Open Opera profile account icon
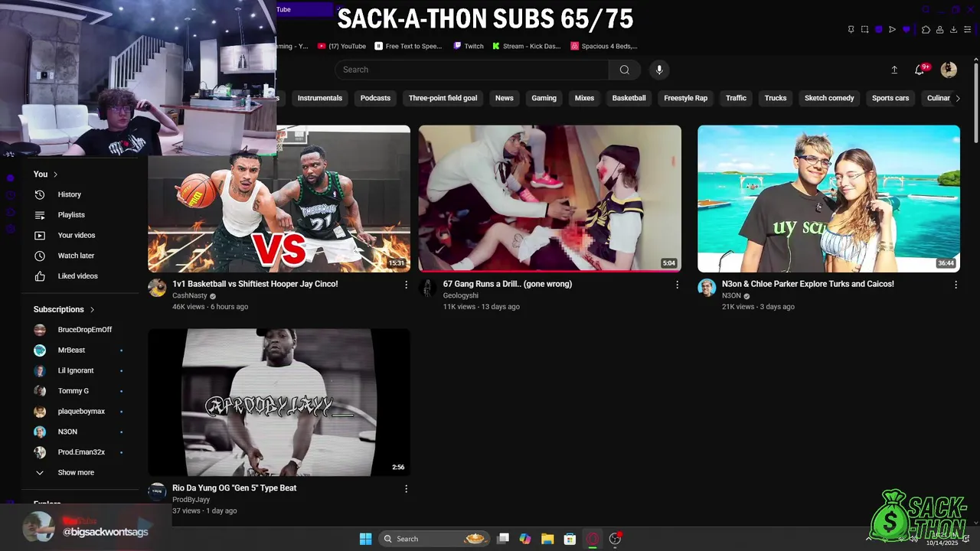Screen dimensions: 980x551 click(939, 29)
